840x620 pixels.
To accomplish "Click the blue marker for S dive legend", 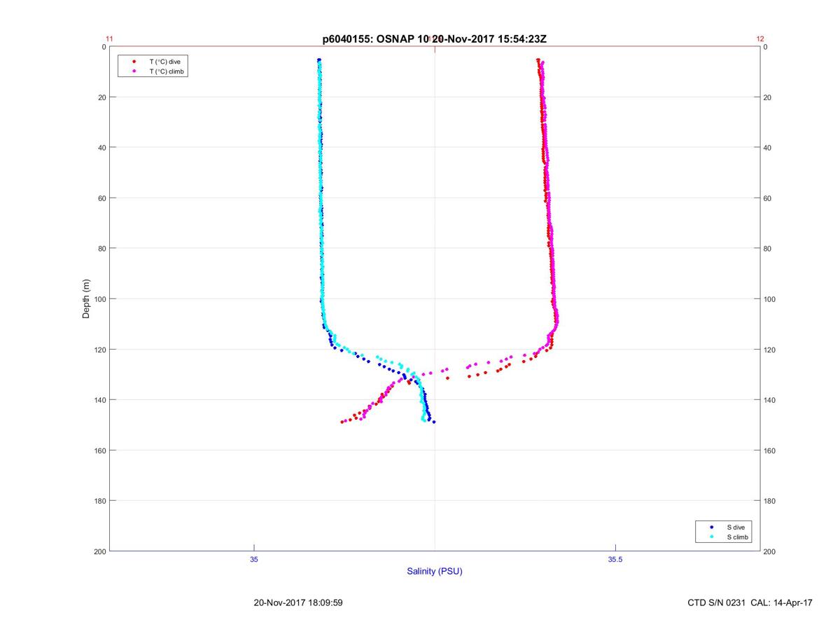I will [x=711, y=527].
